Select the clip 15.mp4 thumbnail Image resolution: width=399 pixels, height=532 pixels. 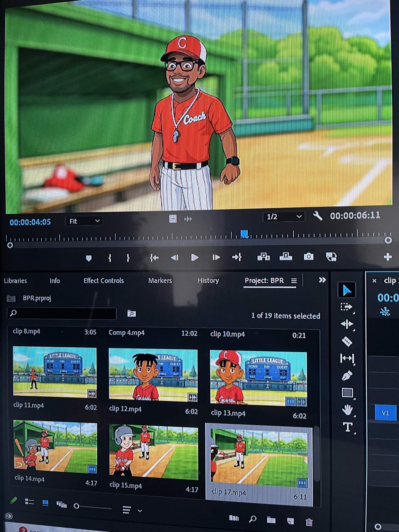click(154, 452)
